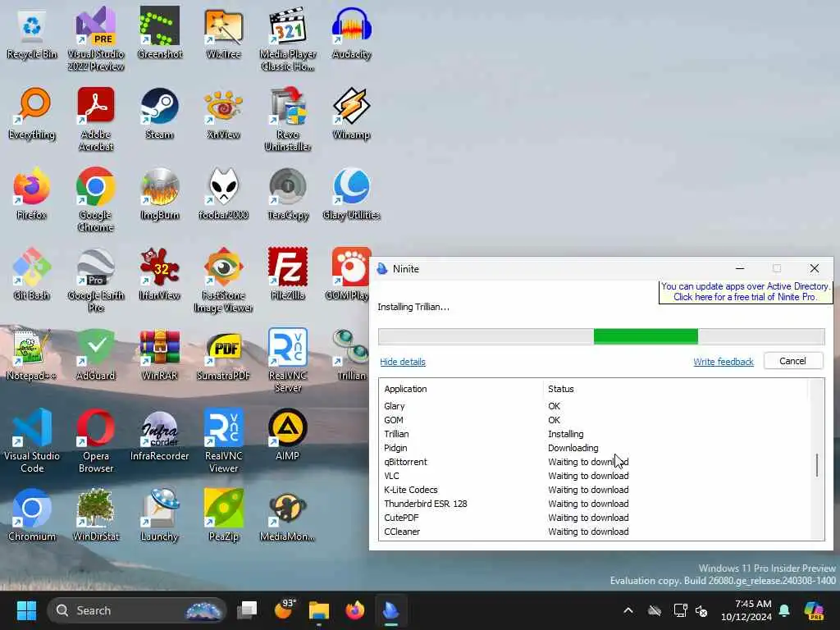Click the Ninite Pro free trial banner
The image size is (840, 630).
coord(745,291)
